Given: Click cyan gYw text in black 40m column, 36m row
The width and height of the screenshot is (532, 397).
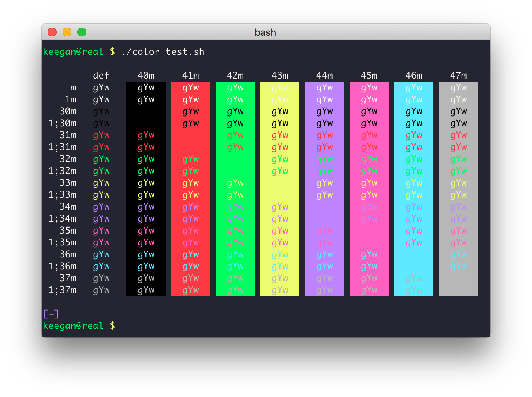Looking at the screenshot, I should (146, 254).
